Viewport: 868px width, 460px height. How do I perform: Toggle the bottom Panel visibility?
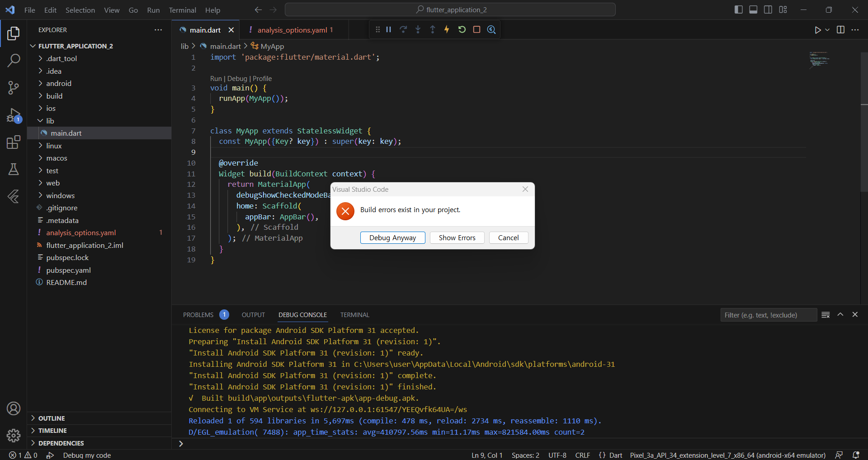(753, 9)
